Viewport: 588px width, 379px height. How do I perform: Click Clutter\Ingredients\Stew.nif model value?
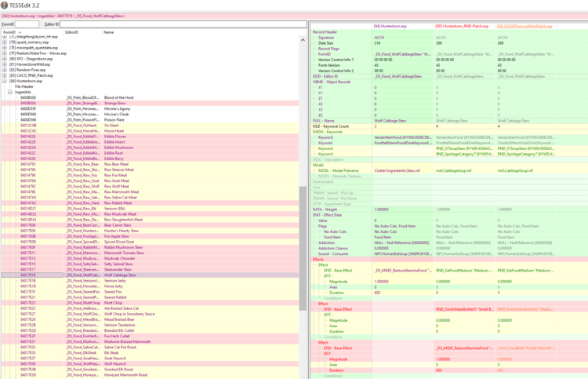(397, 171)
